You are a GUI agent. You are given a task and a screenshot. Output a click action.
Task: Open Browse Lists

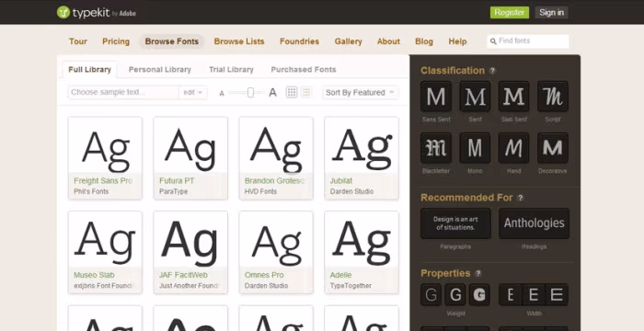pyautogui.click(x=239, y=41)
